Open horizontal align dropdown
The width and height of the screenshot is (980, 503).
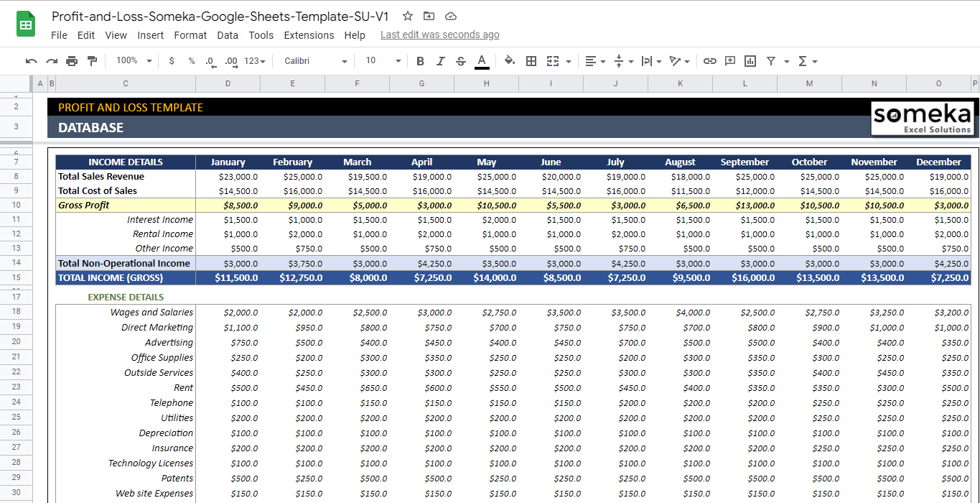(595, 61)
